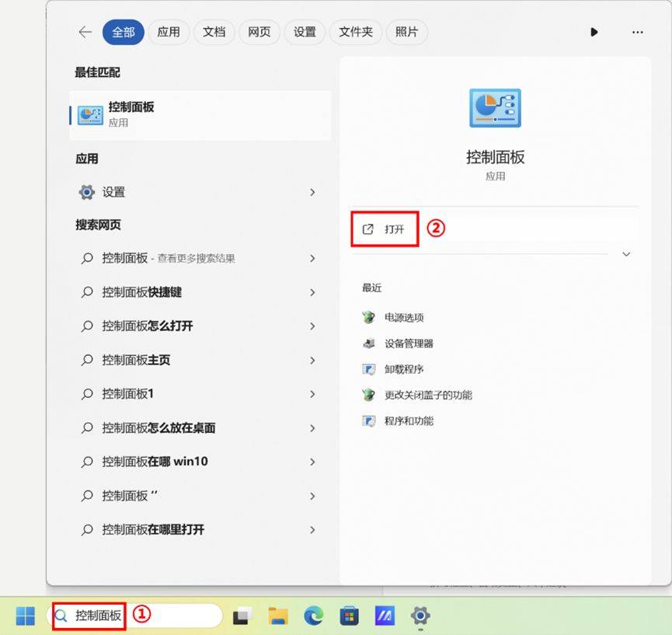
Task: Expand the 控制面板在哪 win10 suggestion chevron
Action: 312,462
